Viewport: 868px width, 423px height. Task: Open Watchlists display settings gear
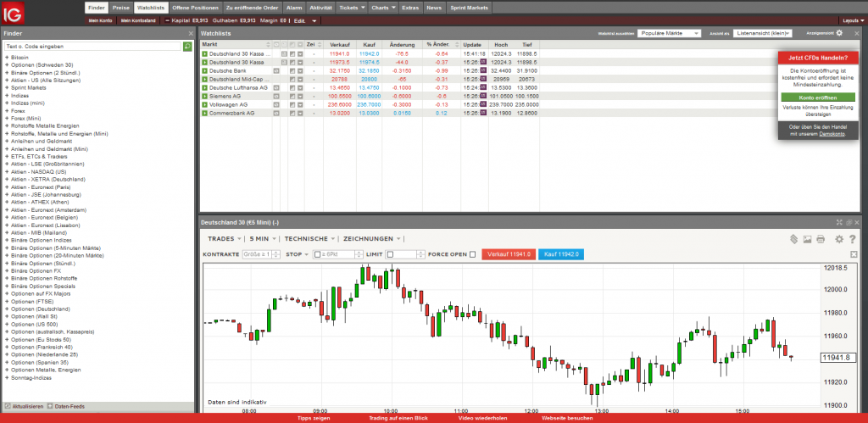pos(839,33)
